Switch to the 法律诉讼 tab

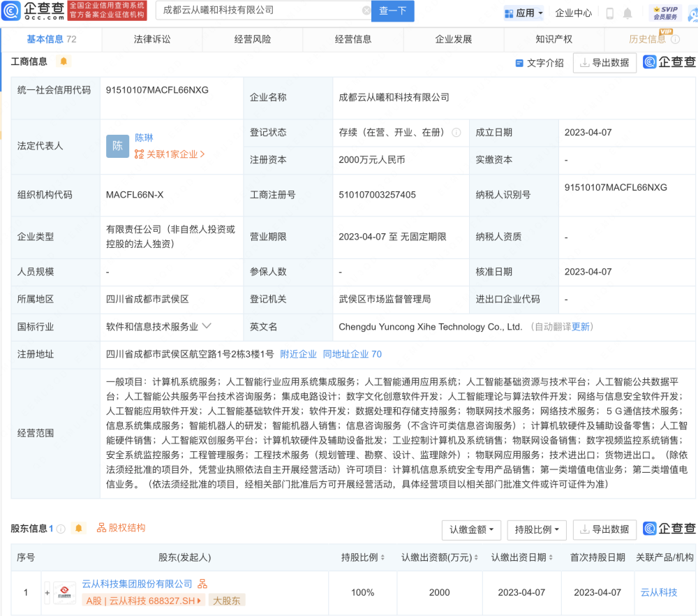151,39
